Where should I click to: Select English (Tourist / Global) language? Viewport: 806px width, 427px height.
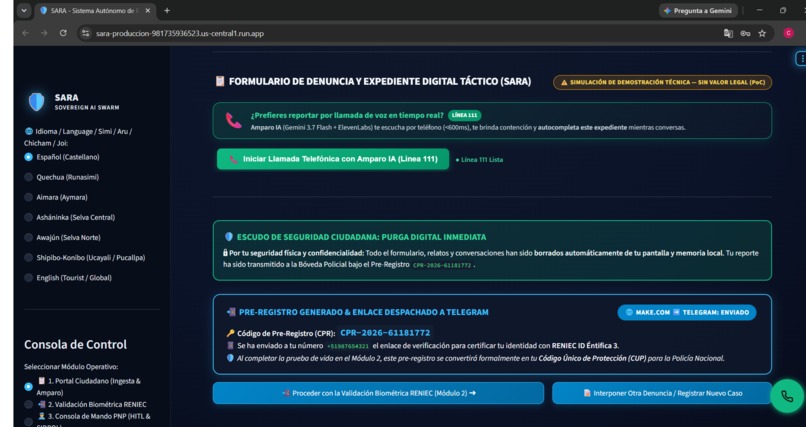point(68,277)
